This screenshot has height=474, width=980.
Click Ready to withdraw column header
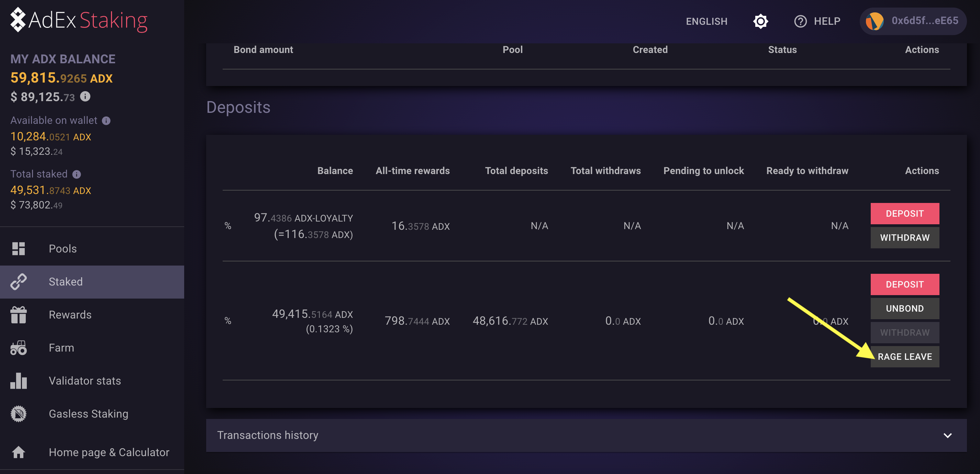pos(807,171)
